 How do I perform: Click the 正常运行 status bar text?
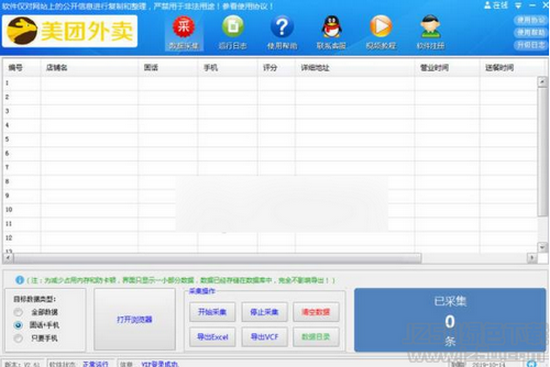(x=95, y=364)
